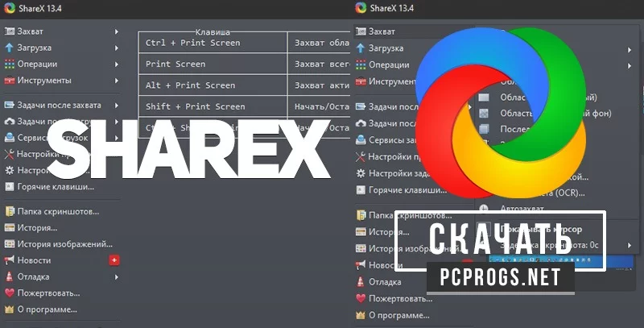
Task: Click Горячие клавиши icon in right window
Action: pos(361,190)
